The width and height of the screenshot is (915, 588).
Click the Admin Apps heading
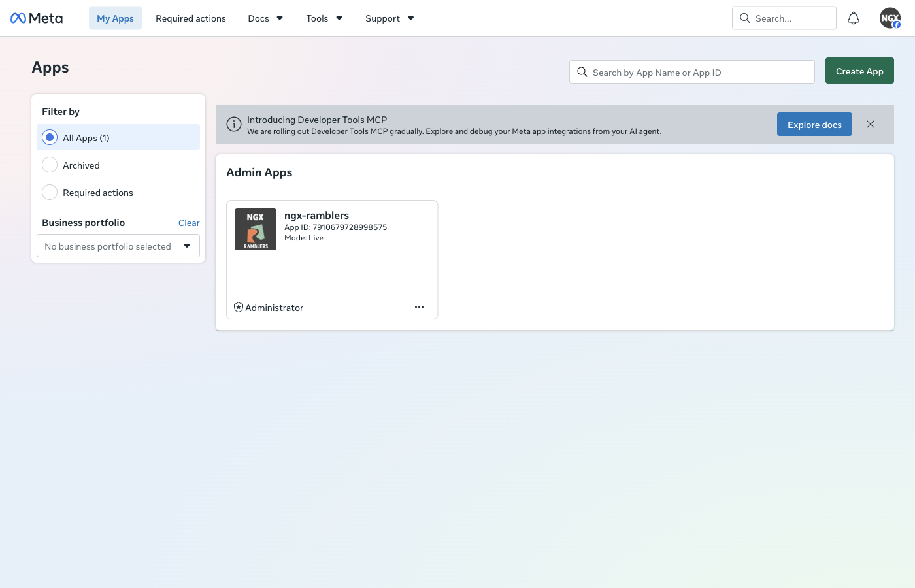point(259,172)
